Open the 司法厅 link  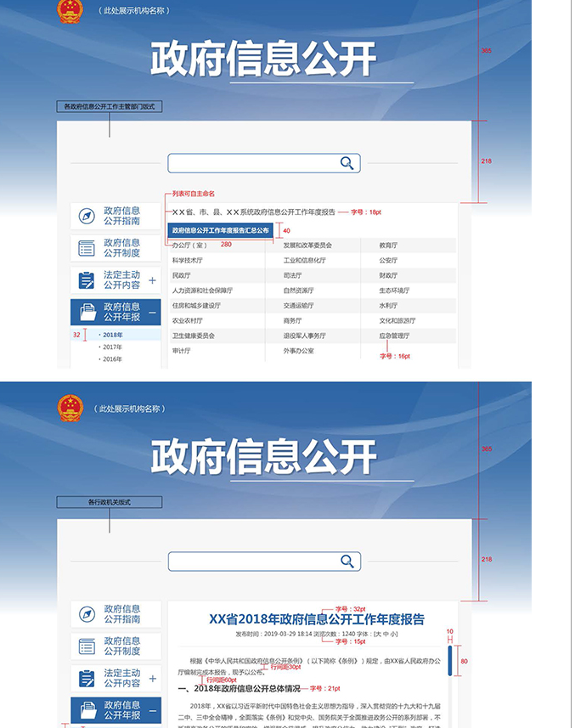293,275
